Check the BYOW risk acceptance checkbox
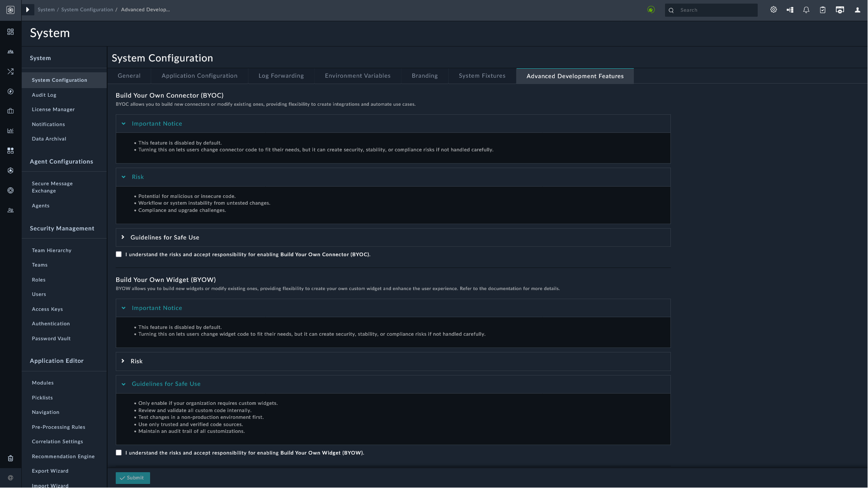The image size is (868, 488). pos(119,453)
